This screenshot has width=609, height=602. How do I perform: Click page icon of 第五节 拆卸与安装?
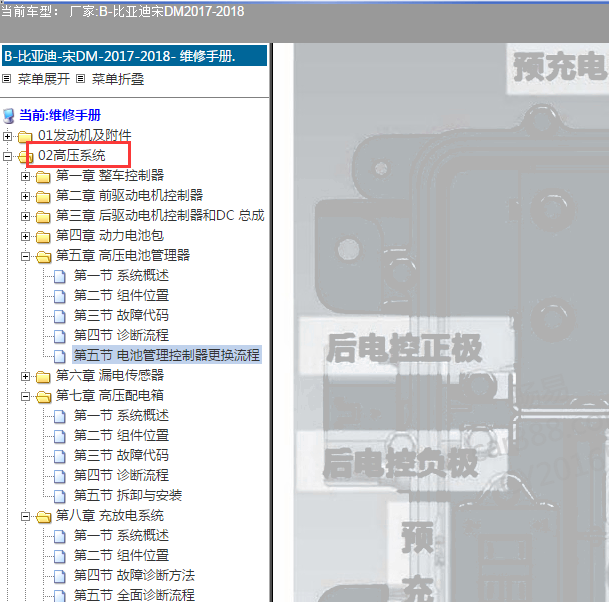tap(59, 496)
